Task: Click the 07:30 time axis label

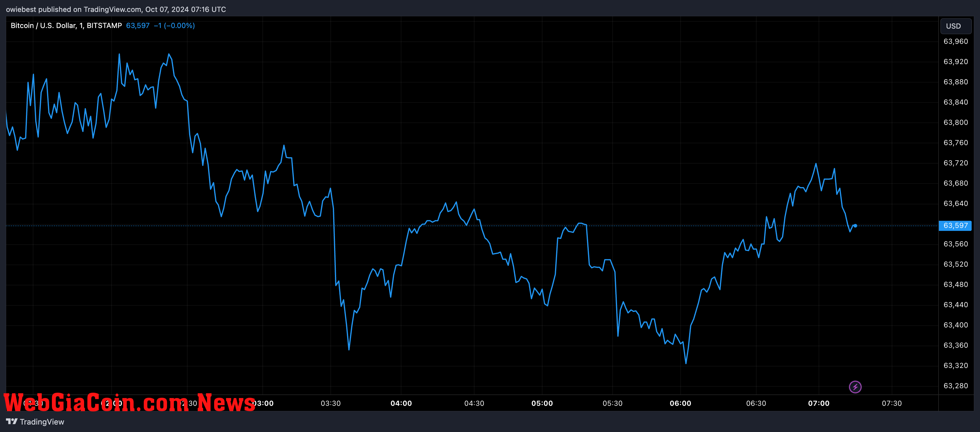Action: [892, 403]
